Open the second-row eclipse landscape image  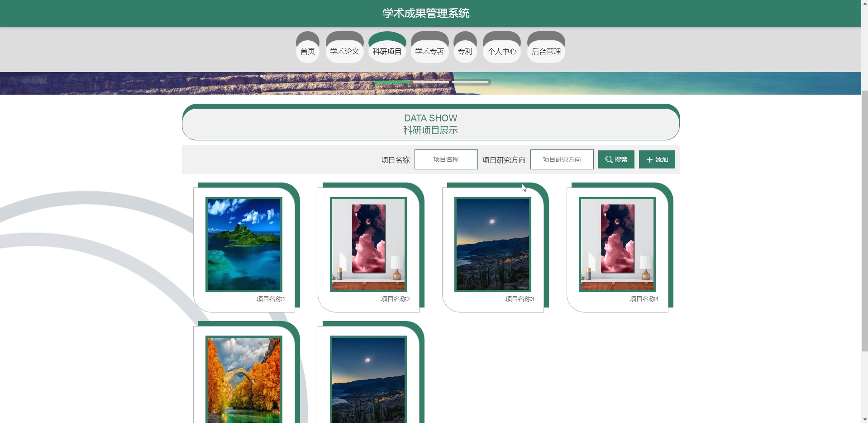(368, 380)
